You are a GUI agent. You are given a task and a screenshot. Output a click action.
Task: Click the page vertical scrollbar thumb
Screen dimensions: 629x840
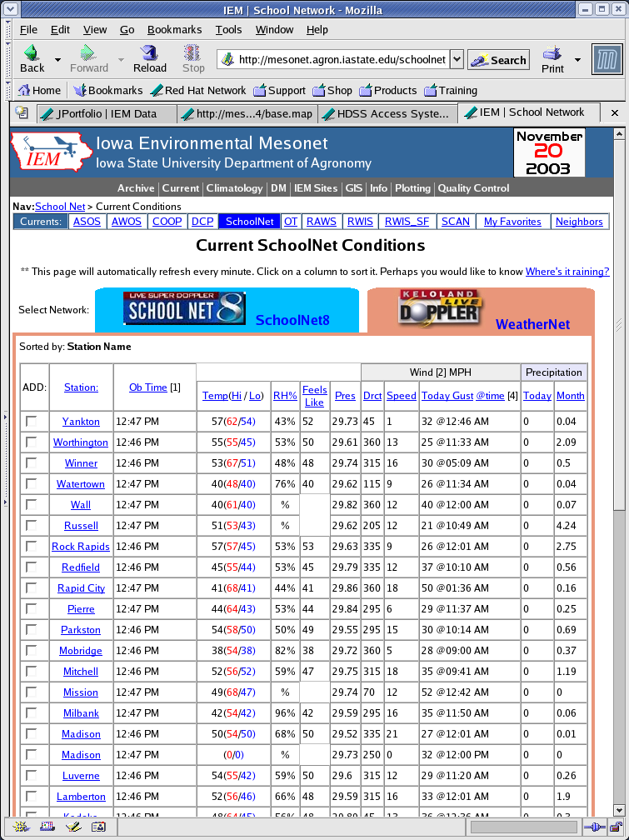click(x=619, y=325)
